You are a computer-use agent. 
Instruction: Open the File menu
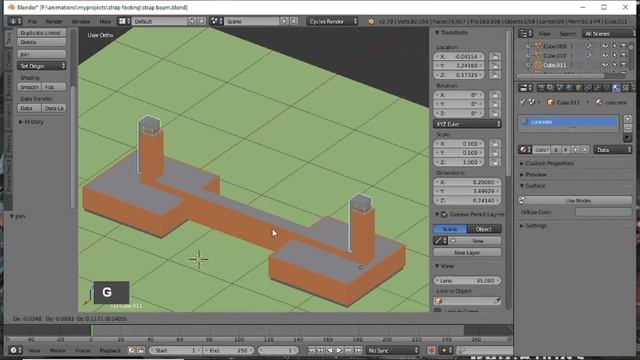click(32, 21)
